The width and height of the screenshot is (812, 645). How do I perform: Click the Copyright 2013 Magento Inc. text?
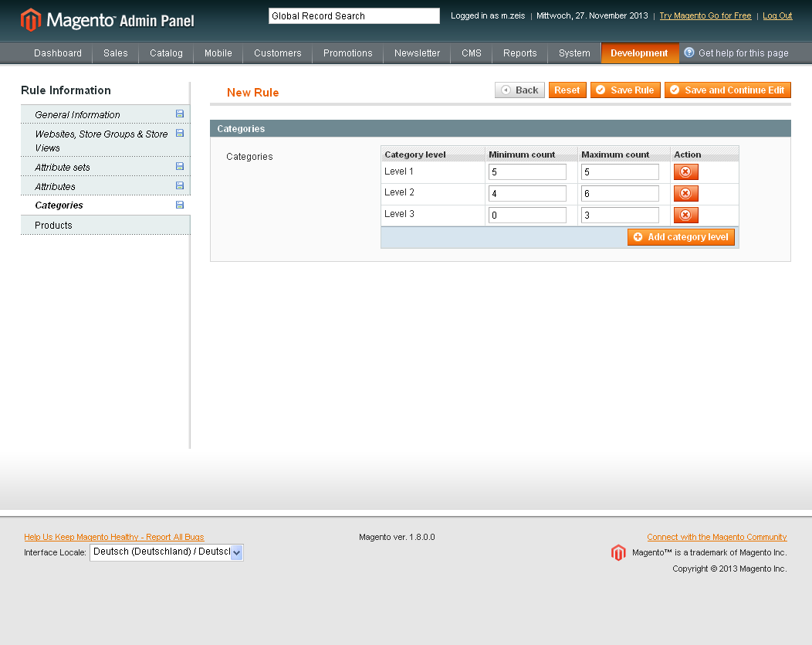(x=729, y=569)
